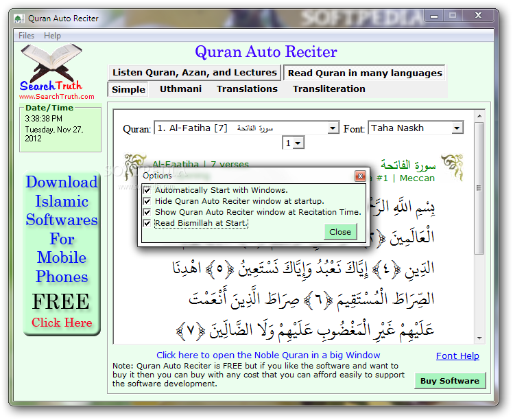
Task: Close the Quran Auto Reciter main window
Action: (478, 15)
